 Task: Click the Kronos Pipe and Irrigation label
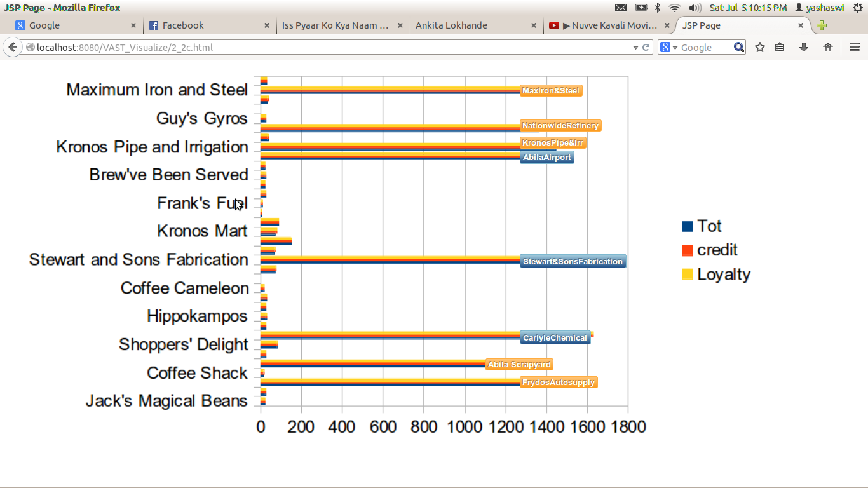152,147
